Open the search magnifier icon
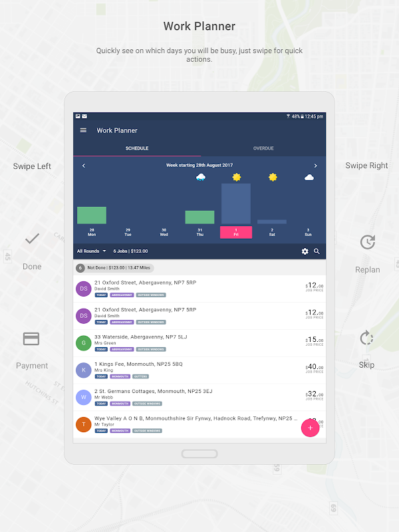The image size is (399, 532). click(317, 251)
